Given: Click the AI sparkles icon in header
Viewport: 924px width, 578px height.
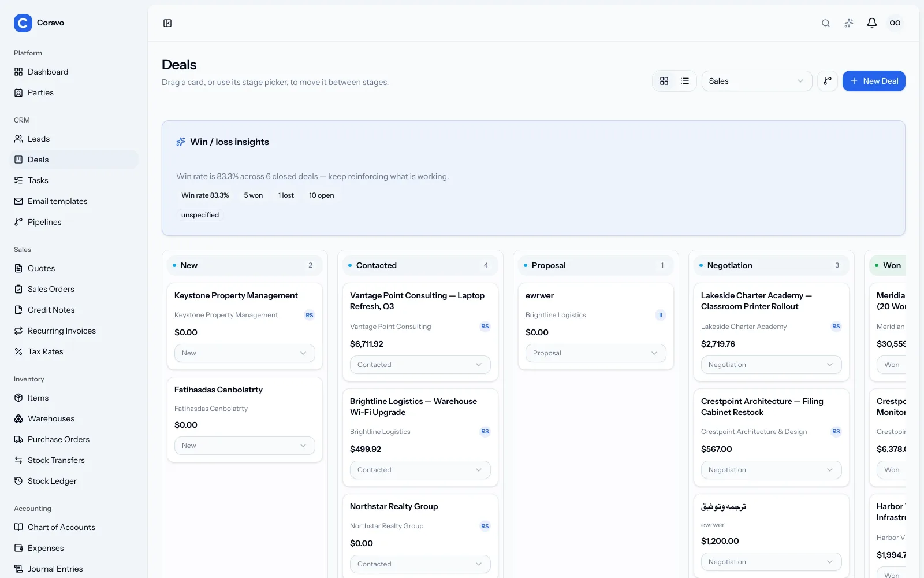Looking at the screenshot, I should click(849, 23).
